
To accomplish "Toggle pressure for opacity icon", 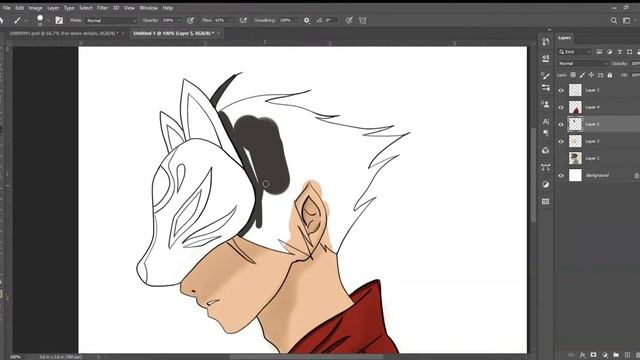I will (190, 20).
